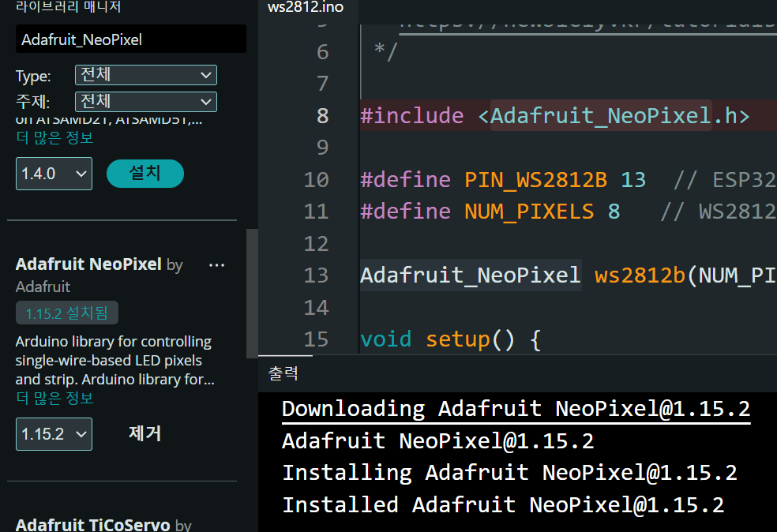Viewport: 777px width, 532px height.
Task: Open the 1.15.2 version selector dropdown
Action: pyautogui.click(x=54, y=434)
